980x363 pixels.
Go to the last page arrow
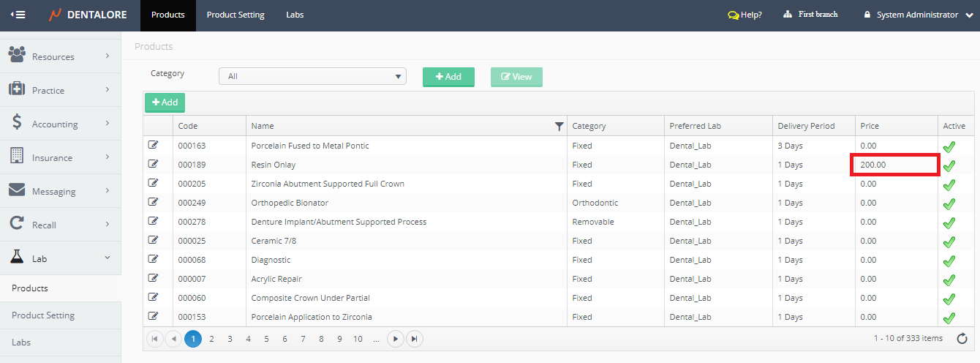pos(414,339)
